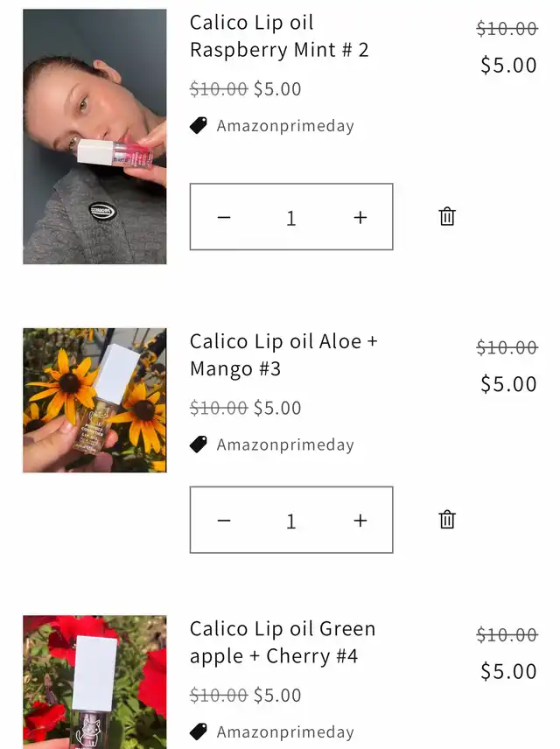Click Amazonprimeday label under Green apple + Cherry item
The width and height of the screenshot is (560, 749).
pyautogui.click(x=285, y=731)
